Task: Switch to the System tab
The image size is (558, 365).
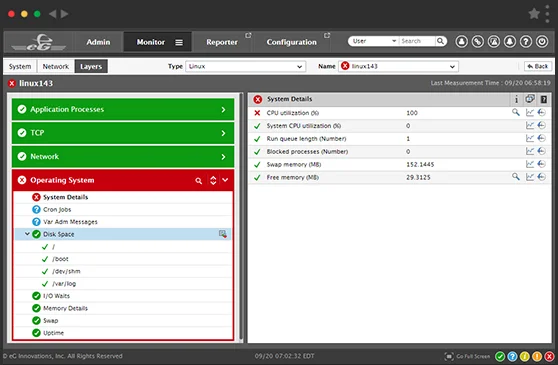Action: [20, 67]
